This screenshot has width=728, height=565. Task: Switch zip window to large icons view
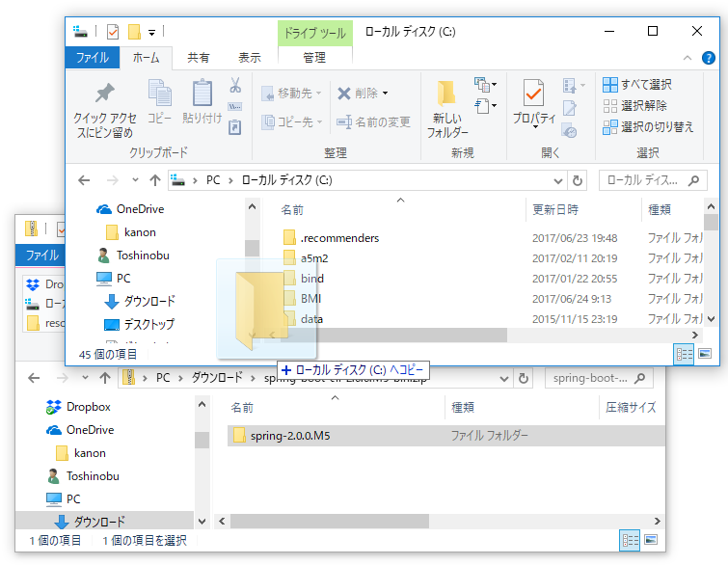[x=651, y=540]
